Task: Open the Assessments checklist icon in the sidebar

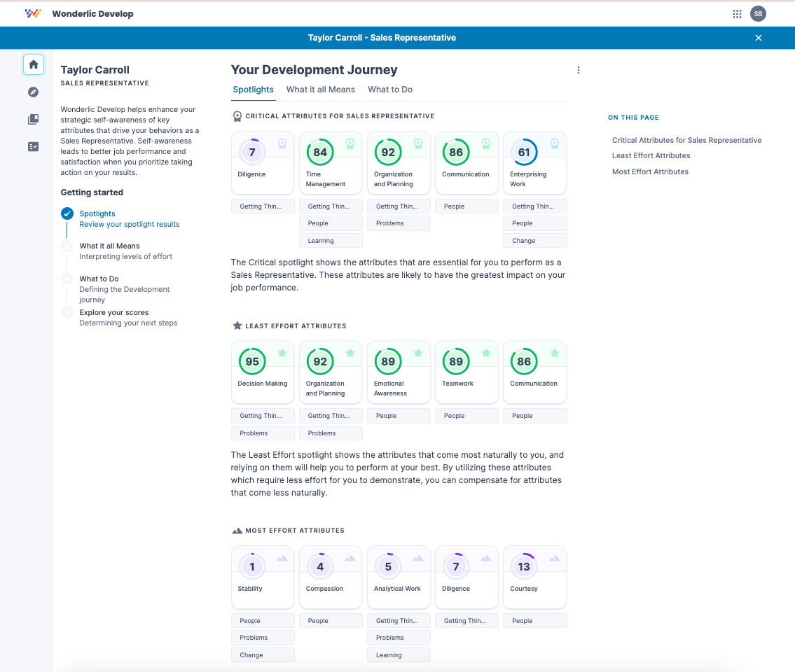Action: click(x=33, y=147)
